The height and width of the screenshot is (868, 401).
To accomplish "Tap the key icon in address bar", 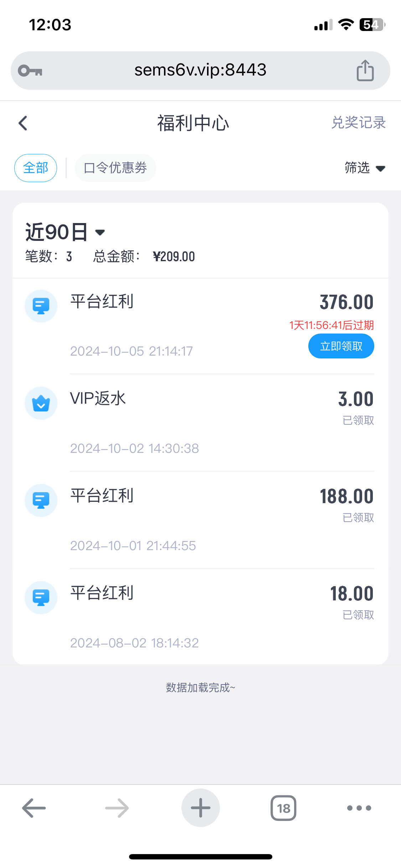I will pos(30,71).
